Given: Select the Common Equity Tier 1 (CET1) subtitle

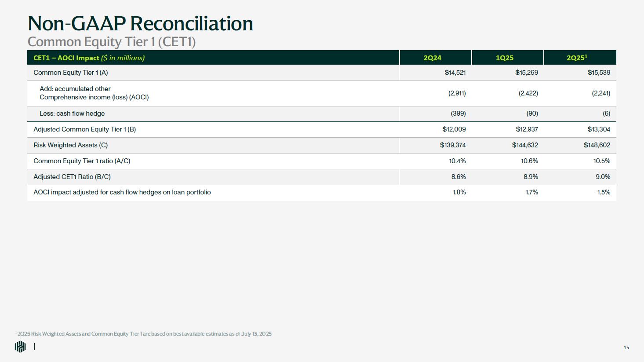Looking at the screenshot, I should tap(112, 42).
